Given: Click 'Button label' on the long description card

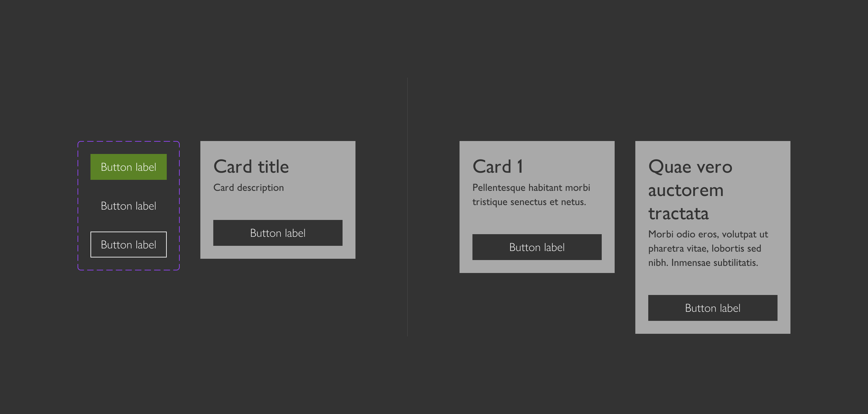Looking at the screenshot, I should click(x=714, y=308).
